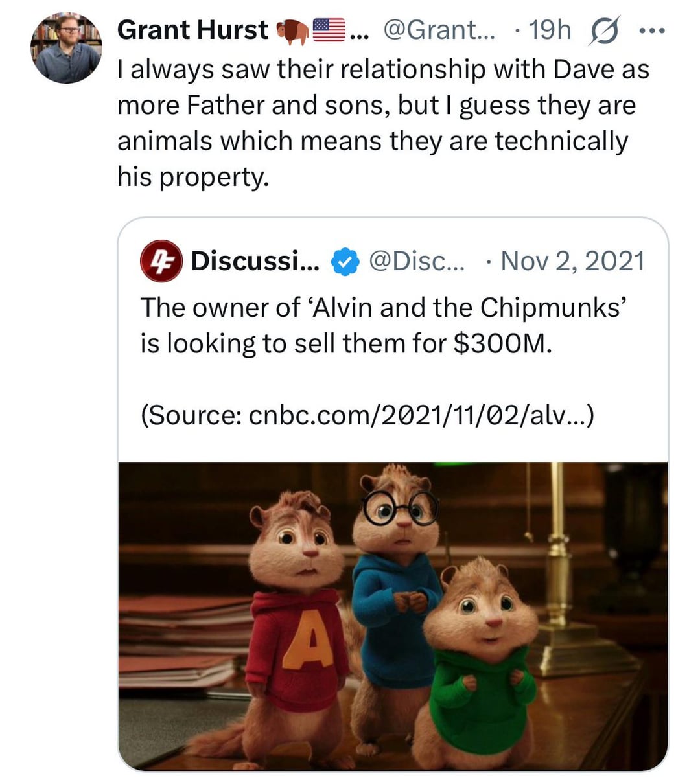Click the American flag emoji in the name
Image resolution: width=700 pixels, height=780 pixels.
click(x=329, y=30)
